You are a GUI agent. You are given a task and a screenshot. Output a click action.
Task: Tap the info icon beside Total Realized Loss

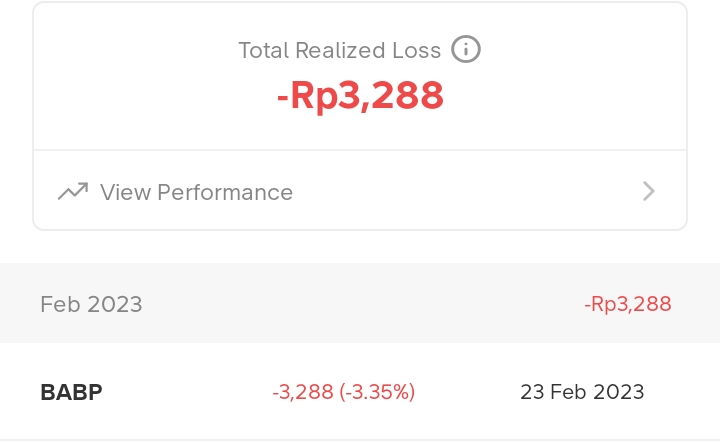[x=466, y=49]
